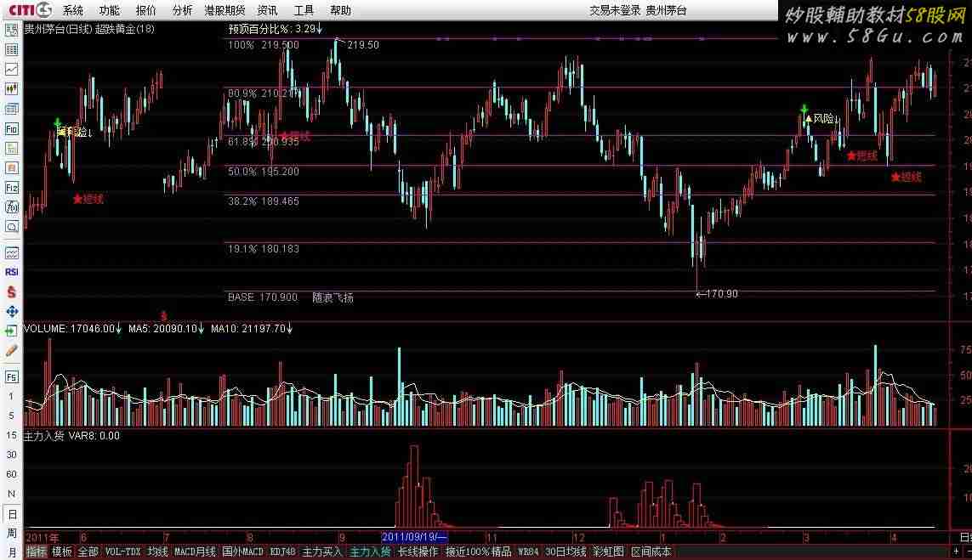Switch to the 主力入货 indicator tab
The width and height of the screenshot is (972, 560).
370,552
